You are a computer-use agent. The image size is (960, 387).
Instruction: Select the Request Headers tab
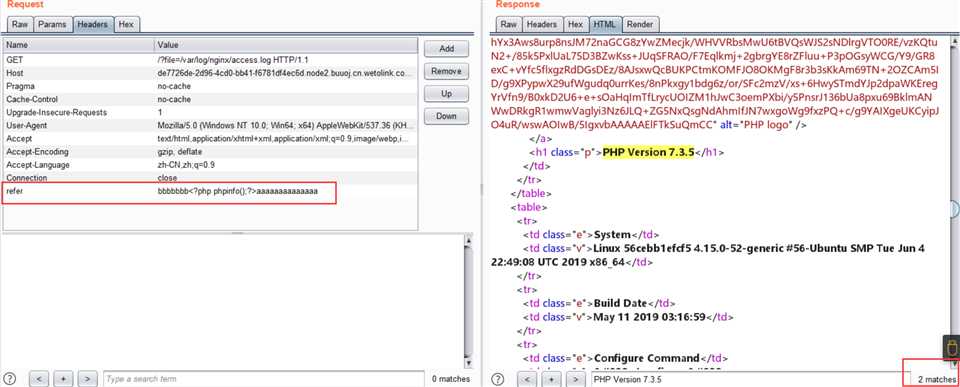coord(92,24)
